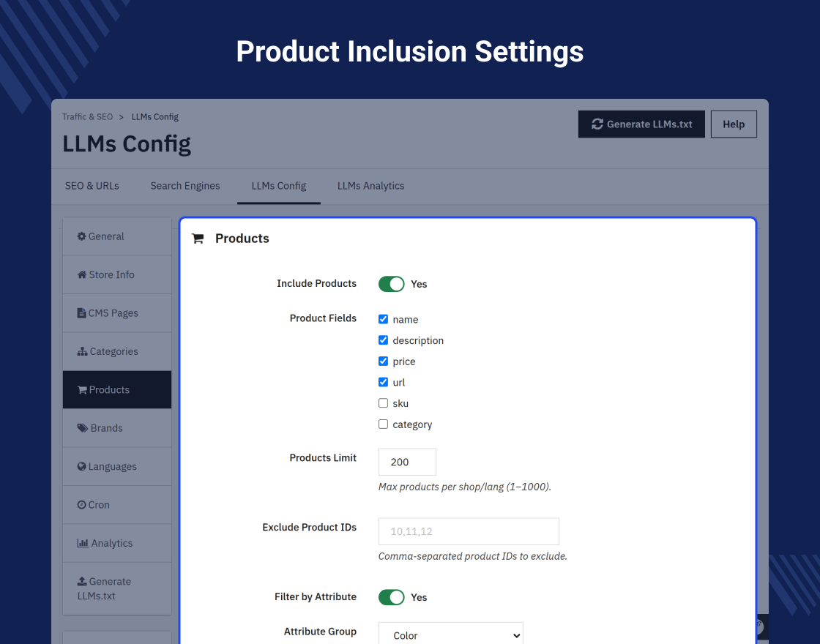Viewport: 820px width, 644px height.
Task: Enable the category product field checkbox
Action: [384, 424]
